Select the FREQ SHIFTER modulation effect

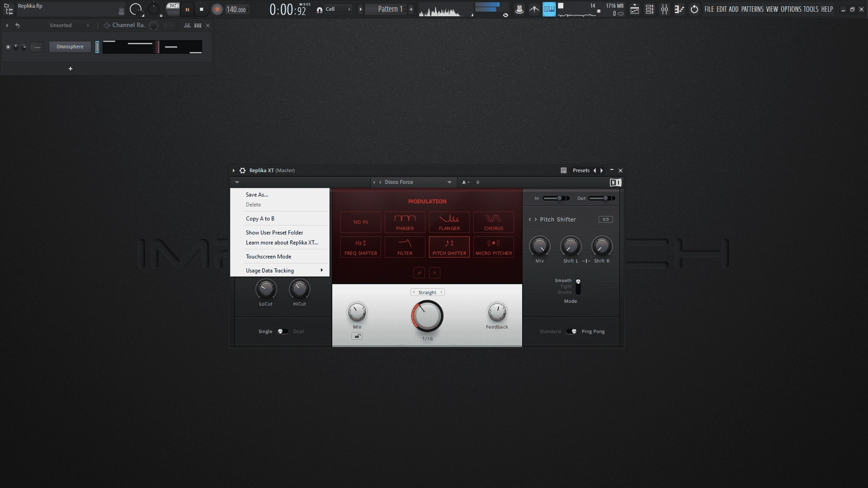click(x=361, y=247)
